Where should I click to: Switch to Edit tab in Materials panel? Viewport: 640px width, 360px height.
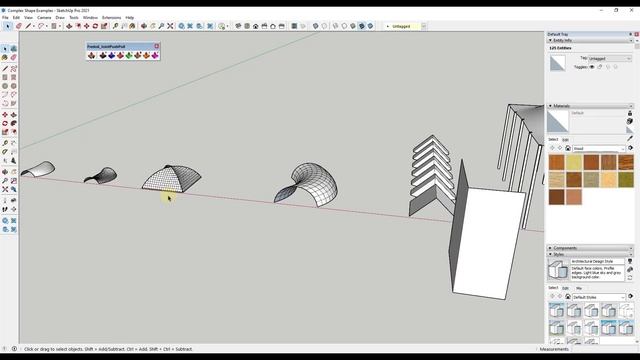(565, 140)
